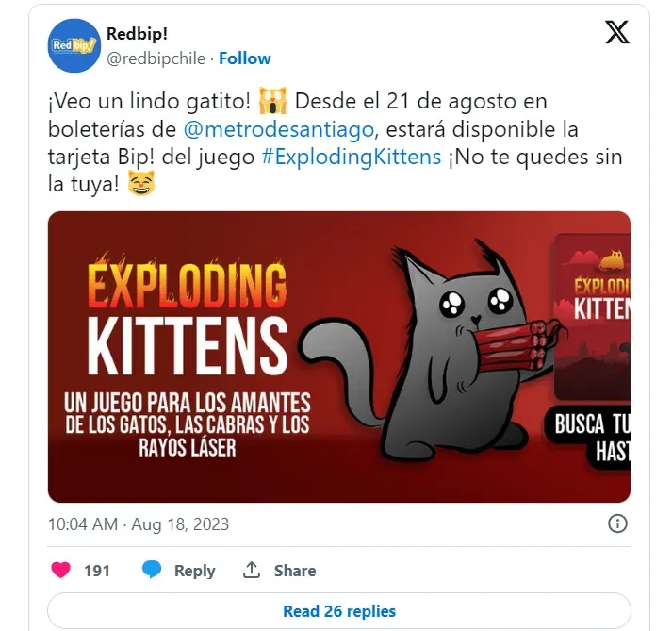Follow the Redbip! account
Viewport: 672px width, 631px height.
245,58
